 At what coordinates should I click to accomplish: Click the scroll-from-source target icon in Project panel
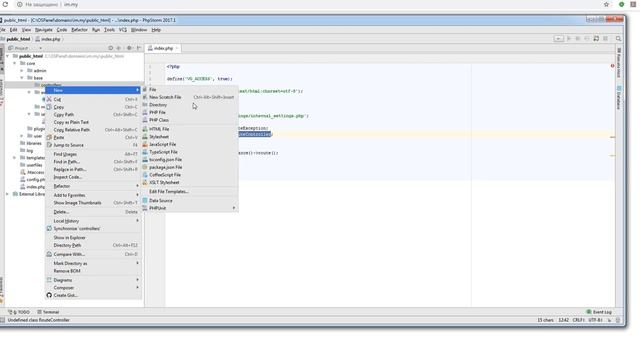pyautogui.click(x=110, y=48)
